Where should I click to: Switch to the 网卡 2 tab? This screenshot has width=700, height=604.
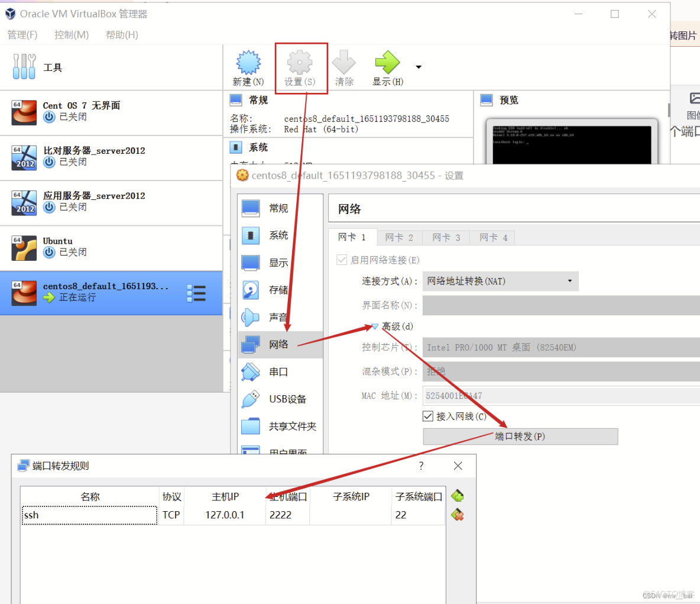click(x=399, y=237)
